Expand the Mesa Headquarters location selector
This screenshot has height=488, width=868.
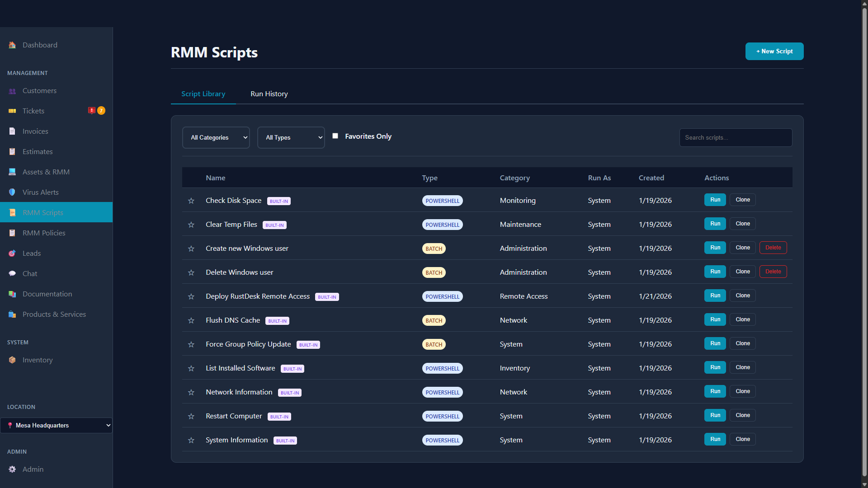[x=56, y=425]
